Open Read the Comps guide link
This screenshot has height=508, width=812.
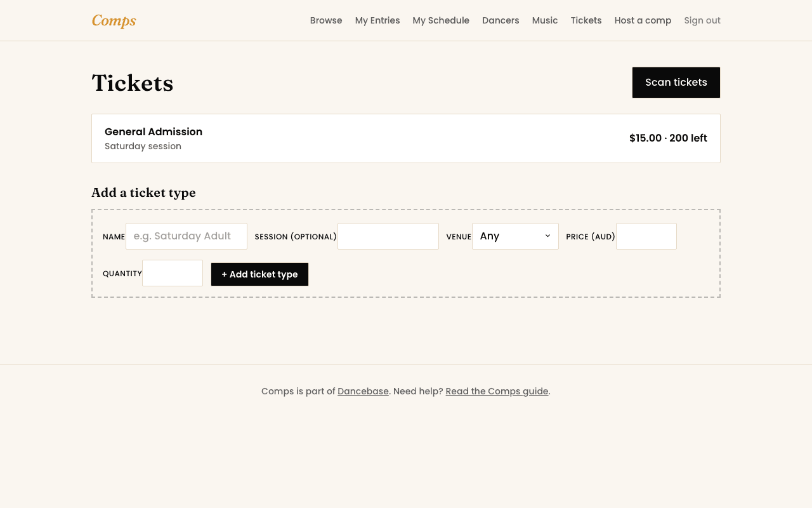(497, 391)
